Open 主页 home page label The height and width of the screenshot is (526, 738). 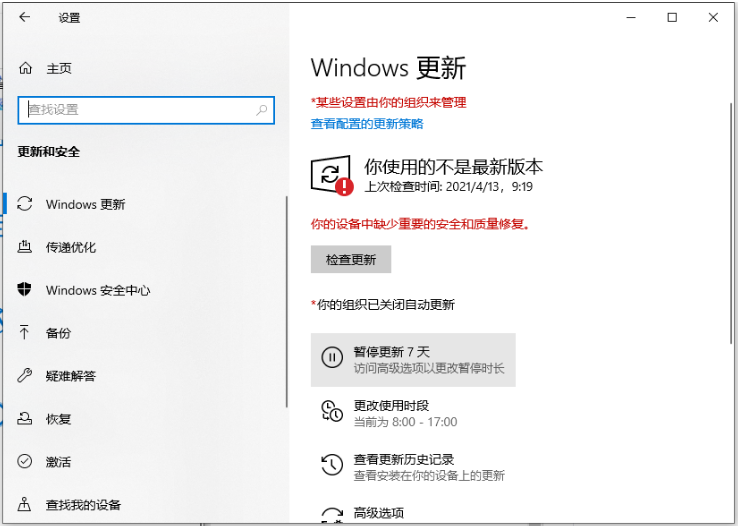coord(59,69)
